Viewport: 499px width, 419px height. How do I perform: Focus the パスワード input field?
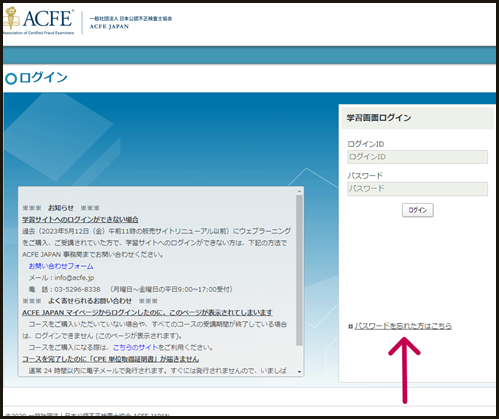coord(417,189)
